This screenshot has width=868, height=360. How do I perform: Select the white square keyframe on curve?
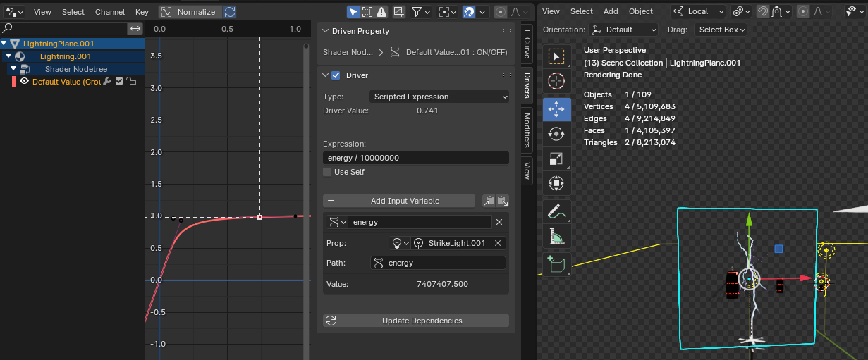tap(259, 217)
